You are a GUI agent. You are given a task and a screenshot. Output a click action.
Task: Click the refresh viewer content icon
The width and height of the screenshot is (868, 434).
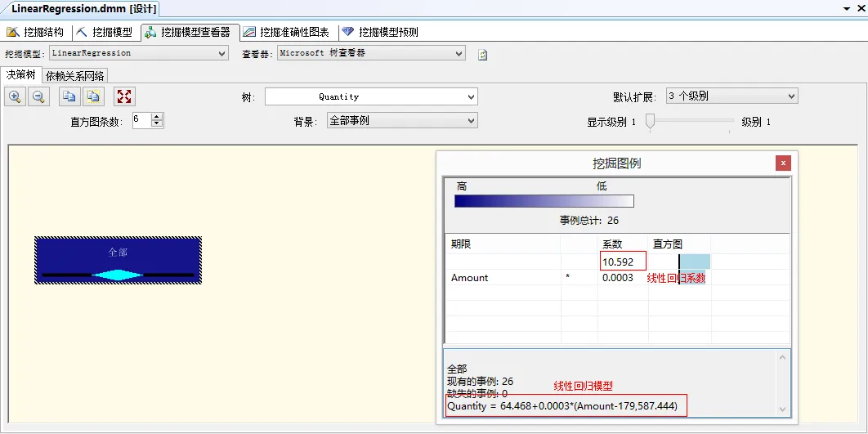pyautogui.click(x=483, y=55)
